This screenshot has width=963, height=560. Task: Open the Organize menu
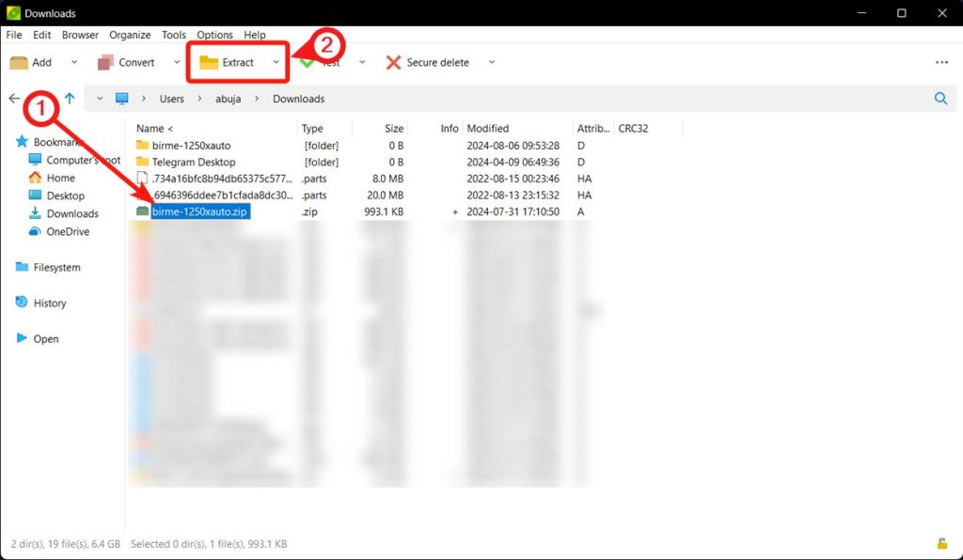pyautogui.click(x=130, y=35)
